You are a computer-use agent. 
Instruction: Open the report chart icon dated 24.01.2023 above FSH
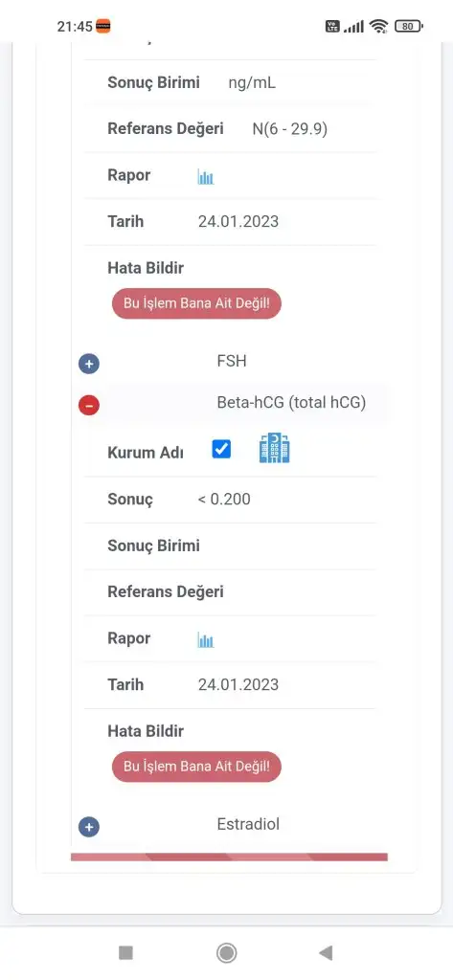(205, 177)
